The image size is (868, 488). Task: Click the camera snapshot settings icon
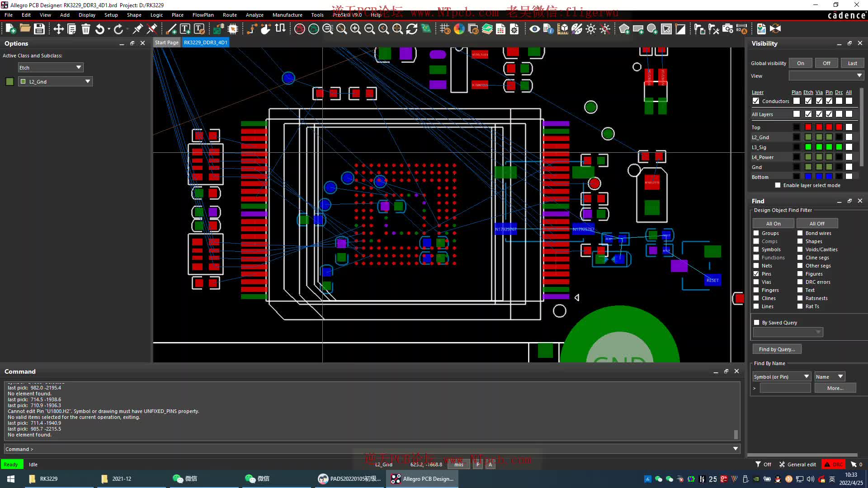(727, 29)
